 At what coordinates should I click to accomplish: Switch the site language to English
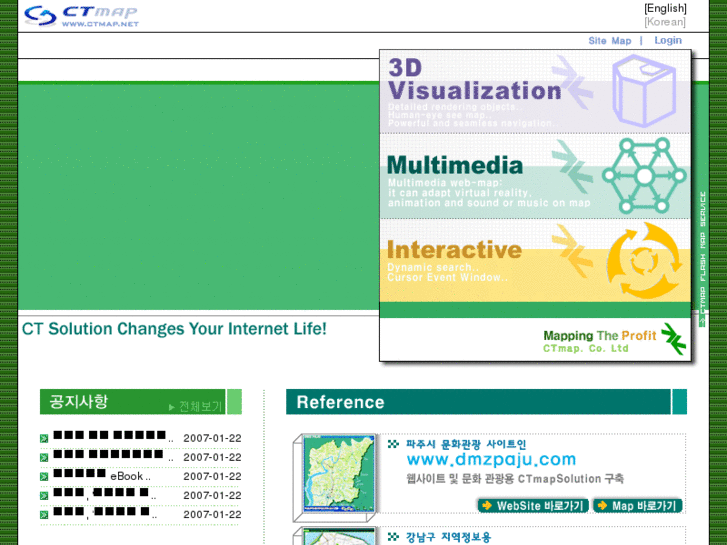tap(665, 8)
